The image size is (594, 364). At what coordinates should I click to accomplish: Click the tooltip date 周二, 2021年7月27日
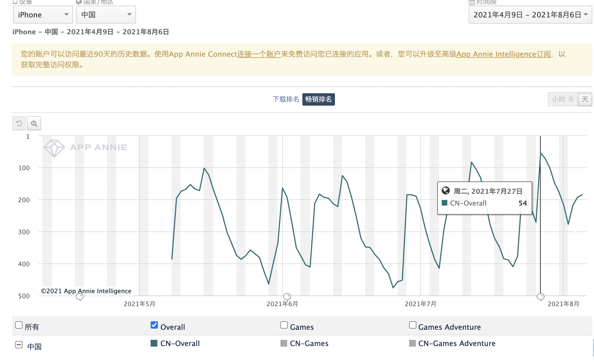point(488,191)
